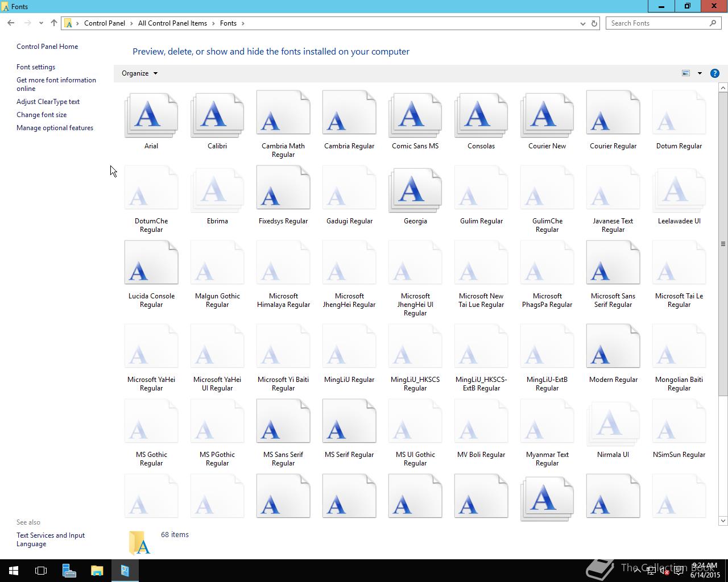
Task: Open the Font settings link
Action: coord(36,67)
